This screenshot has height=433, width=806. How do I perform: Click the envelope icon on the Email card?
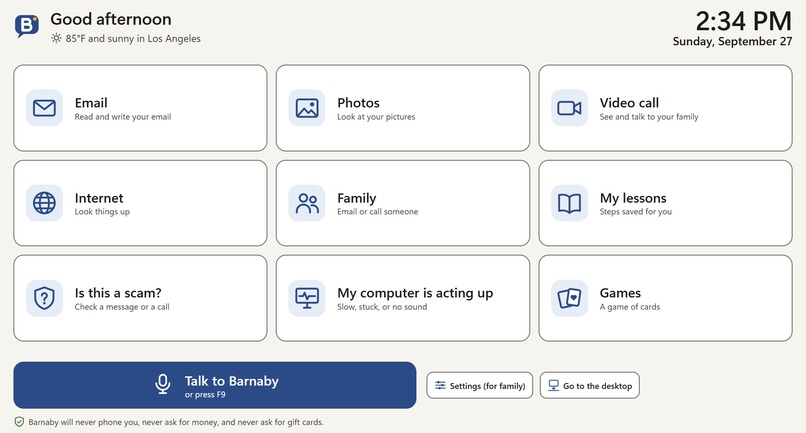click(44, 108)
